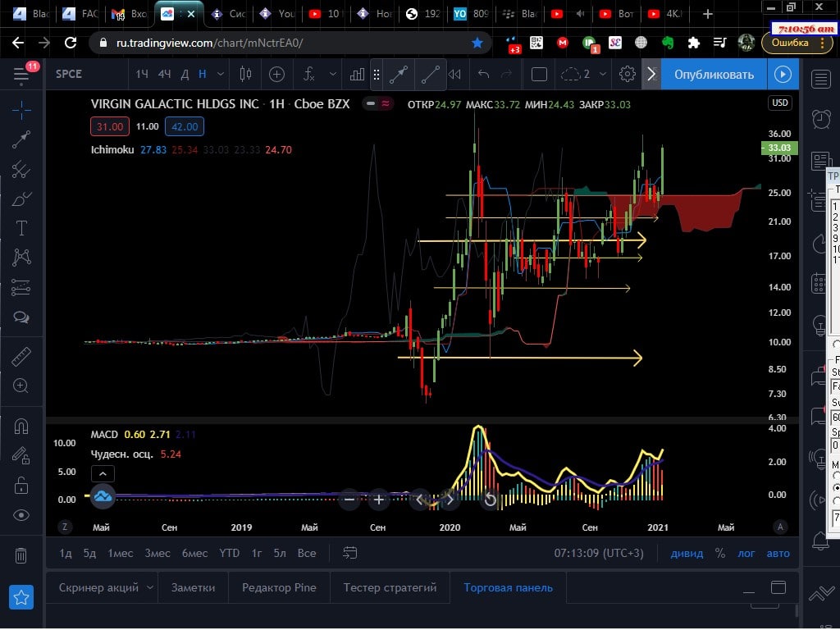Screen dimensions: 840x630
Task: Open the patterns drawing tool
Action: tap(21, 258)
